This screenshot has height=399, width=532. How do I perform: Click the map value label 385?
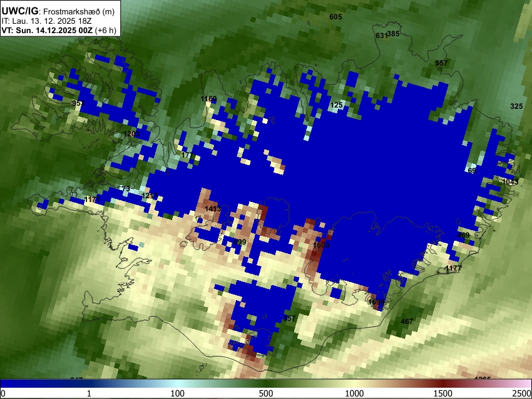pyautogui.click(x=393, y=34)
